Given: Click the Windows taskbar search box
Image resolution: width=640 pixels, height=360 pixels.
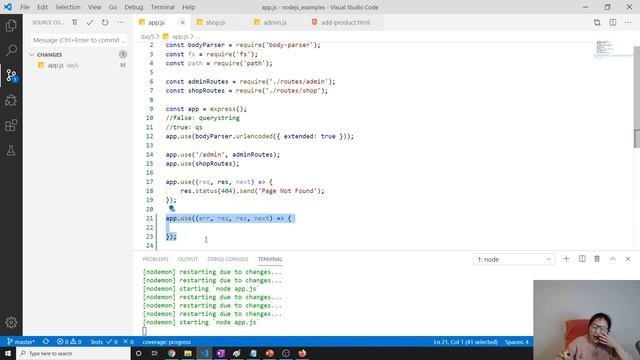Looking at the screenshot, I should pos(73,353).
